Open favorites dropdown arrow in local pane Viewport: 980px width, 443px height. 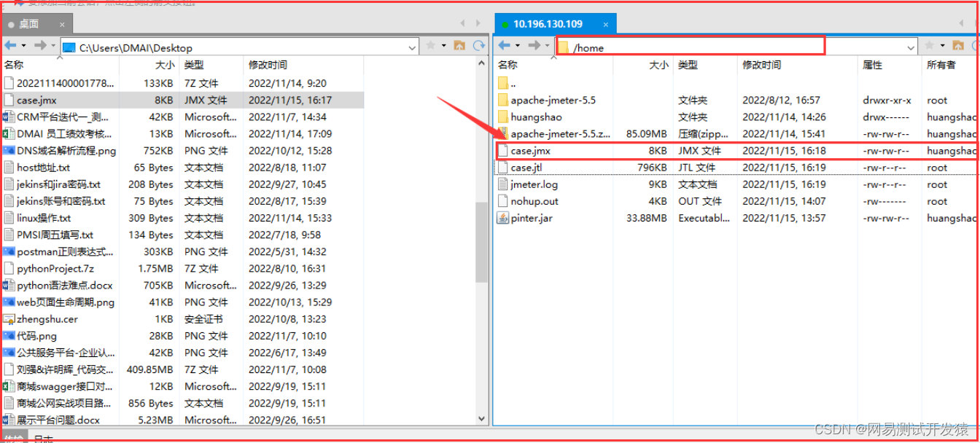tap(443, 46)
